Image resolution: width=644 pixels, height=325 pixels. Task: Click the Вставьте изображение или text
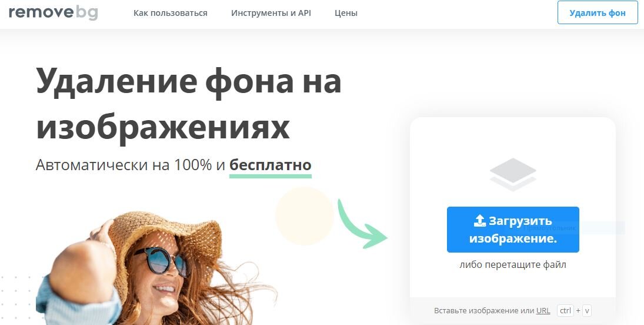(484, 311)
